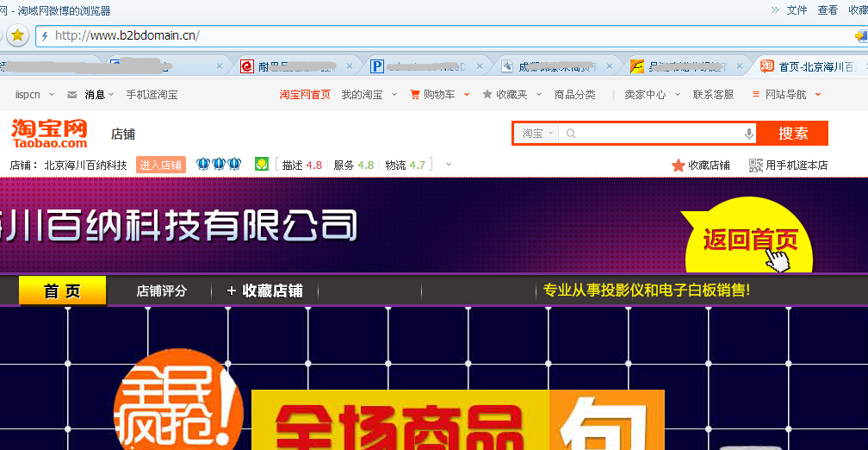Expand the 网站导航 dropdown arrow
This screenshot has width=868, height=450.
pyautogui.click(x=818, y=95)
